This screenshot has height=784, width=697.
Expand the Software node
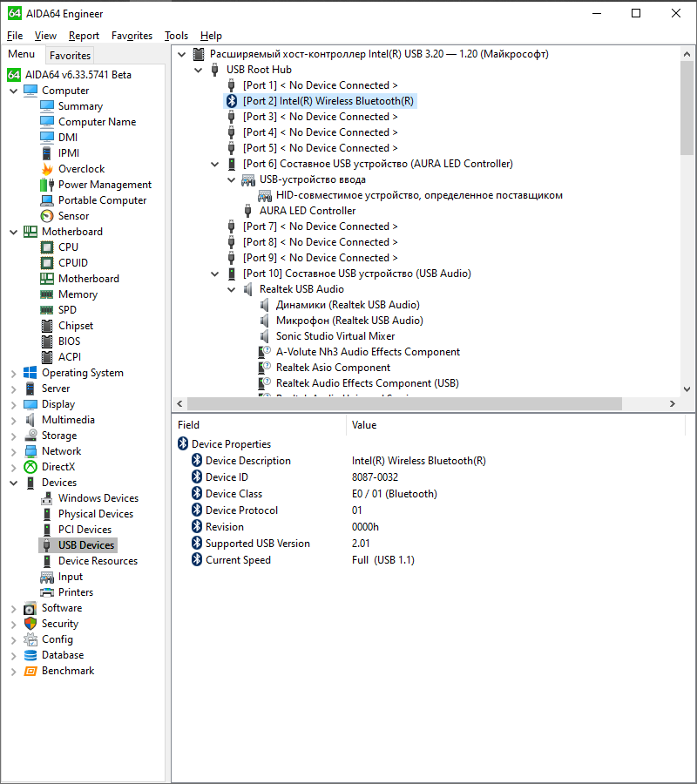point(14,609)
